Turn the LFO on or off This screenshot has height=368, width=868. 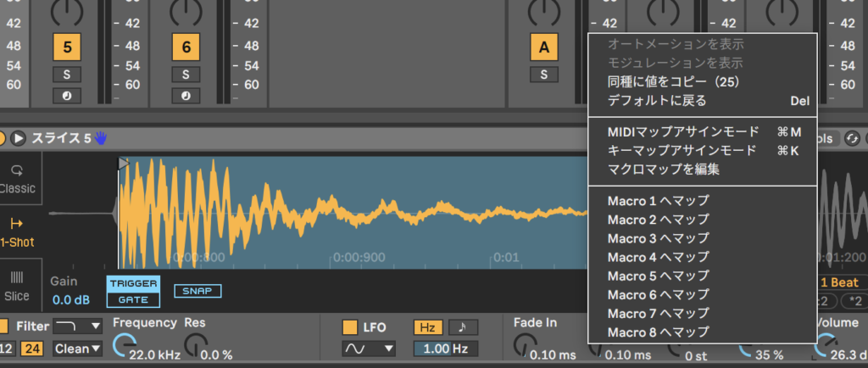tap(348, 326)
